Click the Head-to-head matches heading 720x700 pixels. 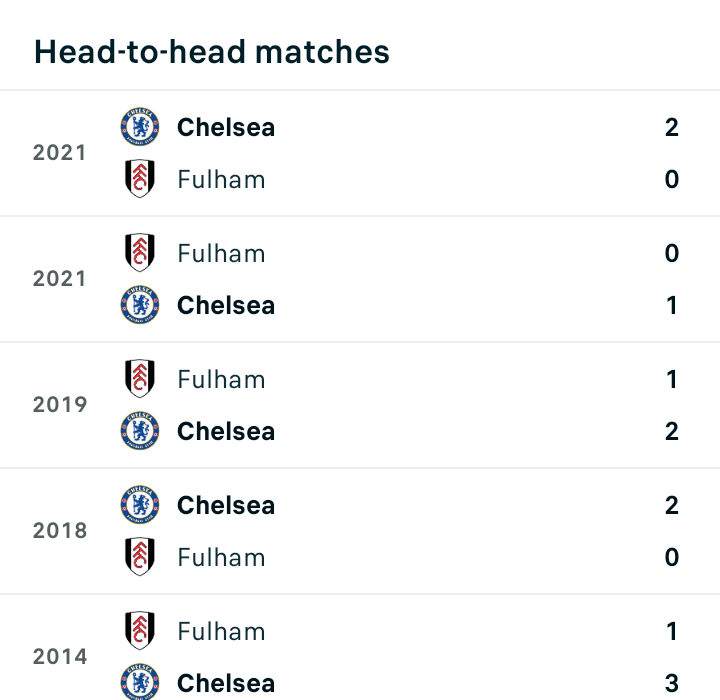tap(212, 51)
